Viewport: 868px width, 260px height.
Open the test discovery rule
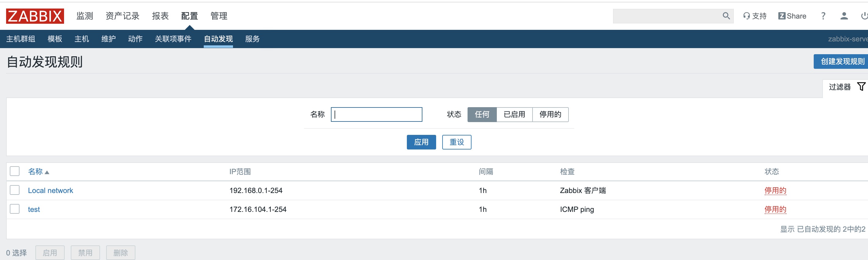34,209
